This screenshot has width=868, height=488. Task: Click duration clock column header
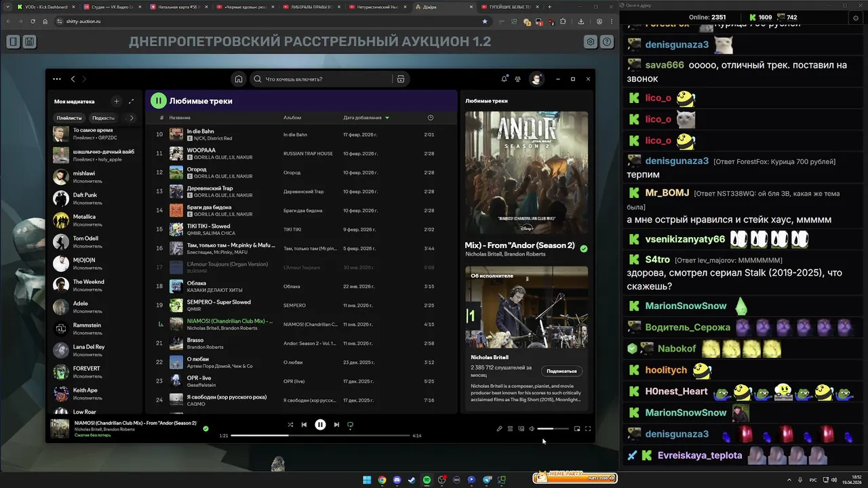(431, 118)
